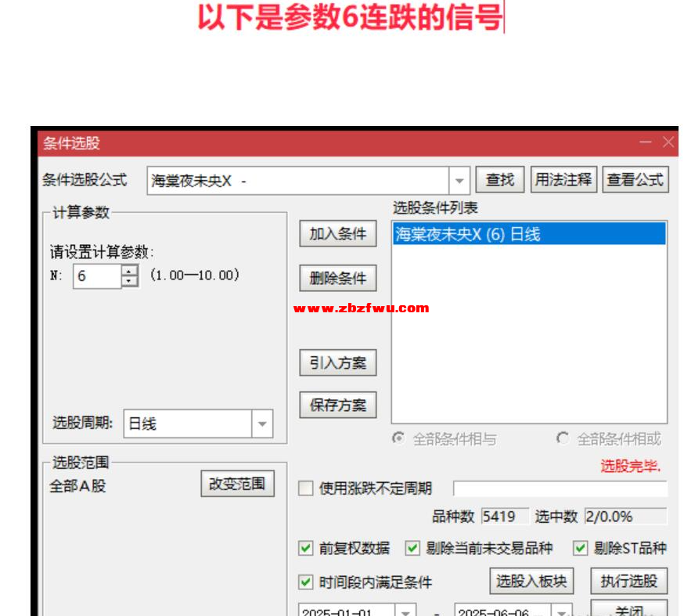Toggle 时间段内满足条件 checkbox
Screen dimensions: 684x616
(306, 582)
